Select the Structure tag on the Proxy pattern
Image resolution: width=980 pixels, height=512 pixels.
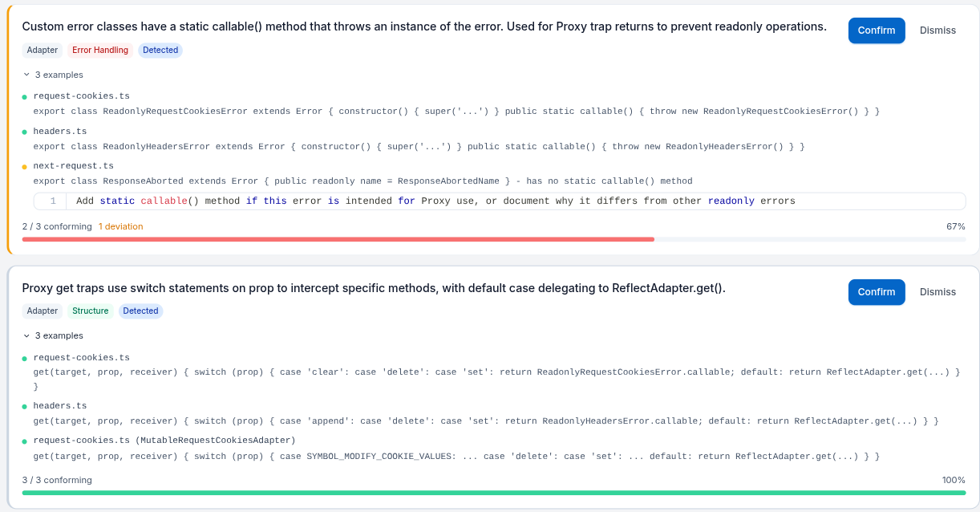point(91,311)
